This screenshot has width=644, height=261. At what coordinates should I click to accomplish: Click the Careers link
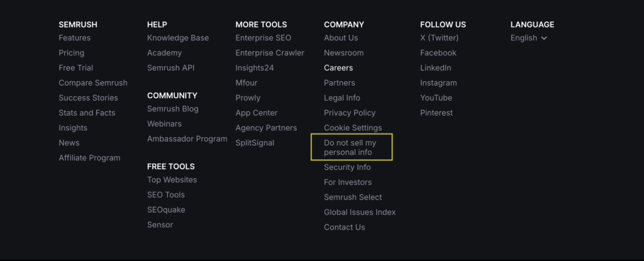click(x=338, y=68)
